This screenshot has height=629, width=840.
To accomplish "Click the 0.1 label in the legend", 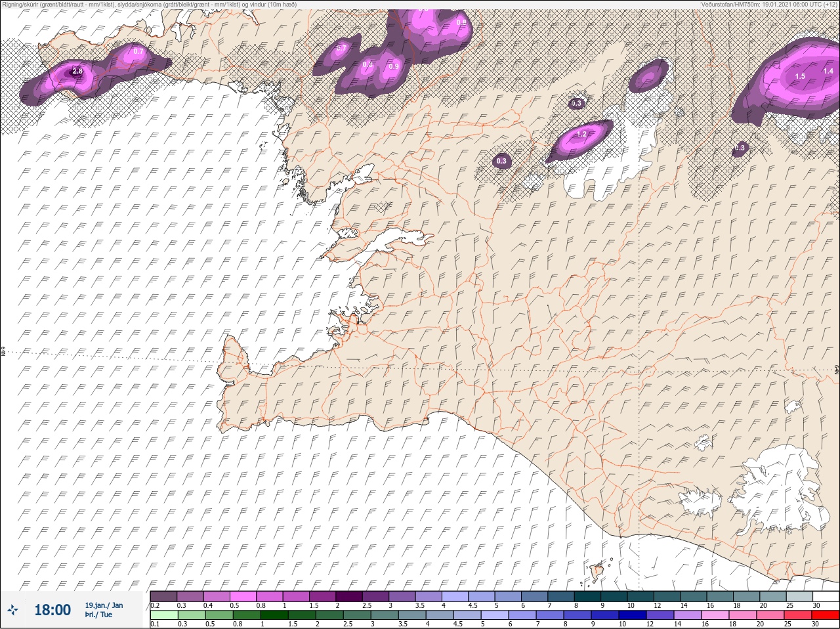I will [x=155, y=624].
